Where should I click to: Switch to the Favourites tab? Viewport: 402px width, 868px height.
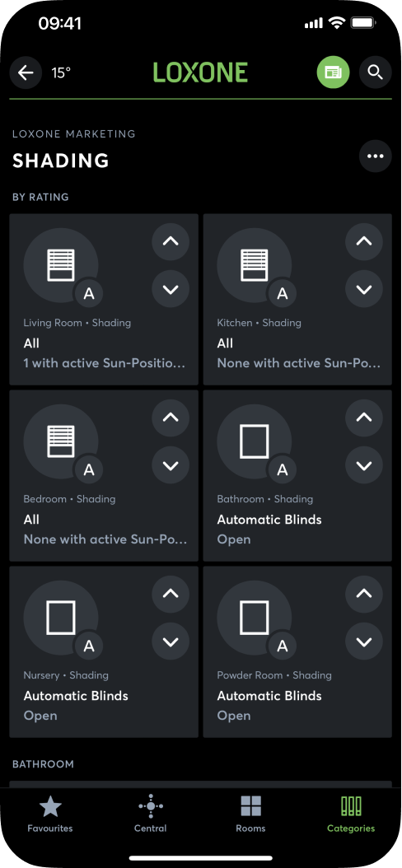point(49,814)
